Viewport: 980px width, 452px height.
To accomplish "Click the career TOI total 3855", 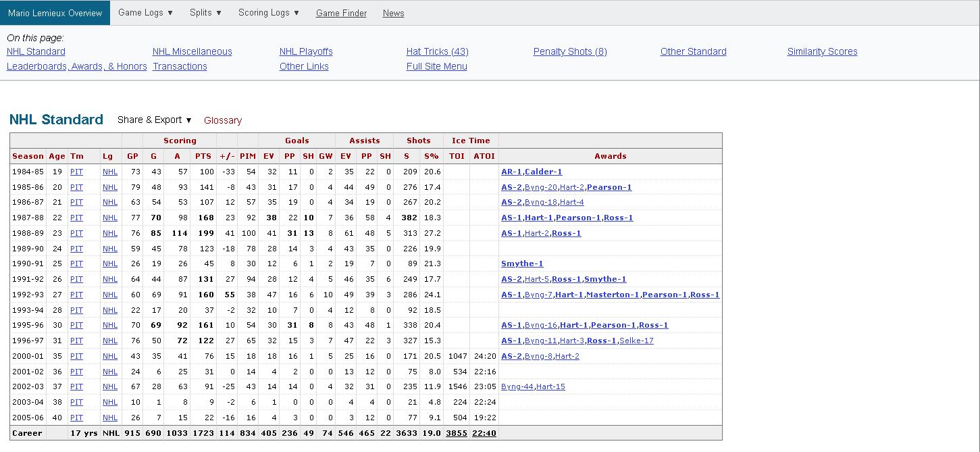I will pos(456,433).
